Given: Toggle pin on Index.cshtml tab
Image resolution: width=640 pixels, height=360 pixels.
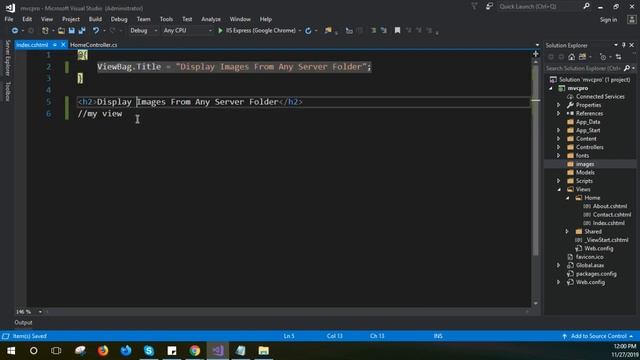Looking at the screenshot, I should click(54, 45).
